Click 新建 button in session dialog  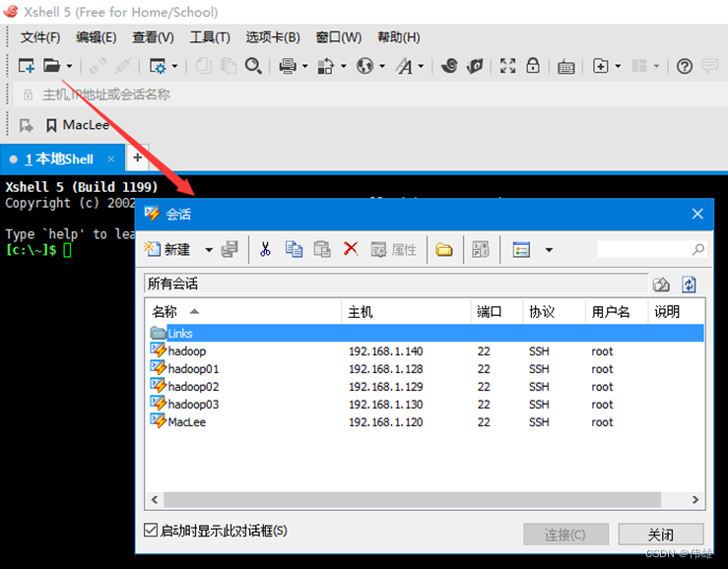pyautogui.click(x=167, y=249)
